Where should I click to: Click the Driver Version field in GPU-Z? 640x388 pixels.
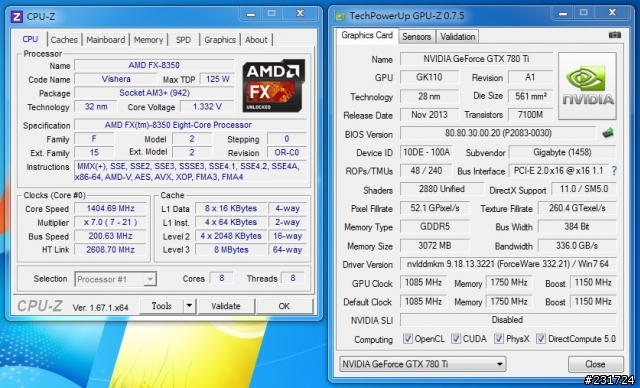[508, 264]
